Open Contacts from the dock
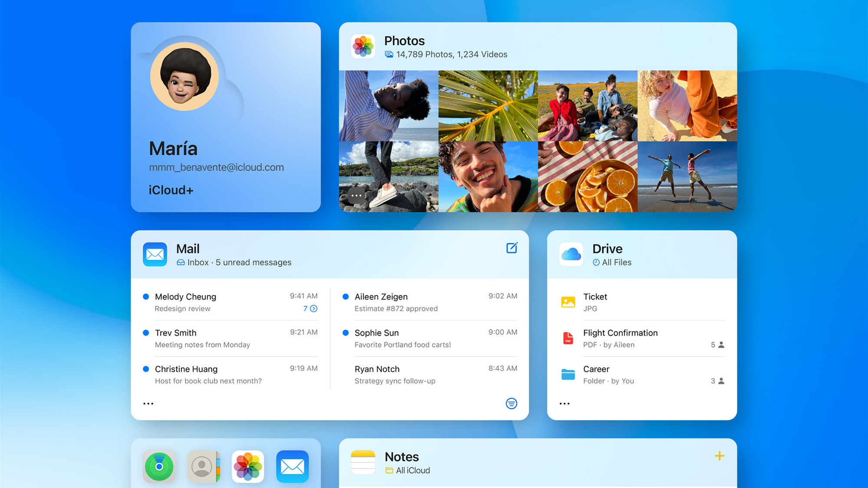868x488 pixels. (204, 466)
